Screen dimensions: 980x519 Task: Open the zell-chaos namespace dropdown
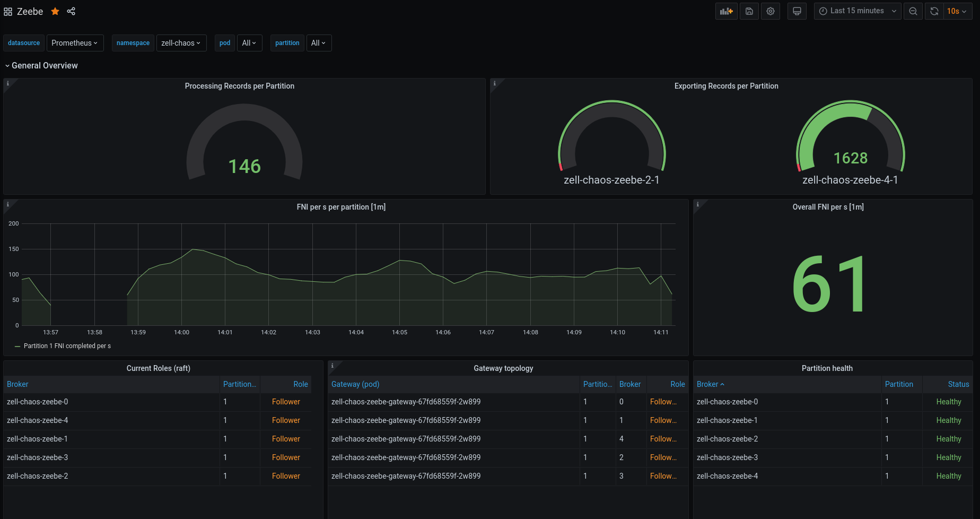[x=181, y=43]
